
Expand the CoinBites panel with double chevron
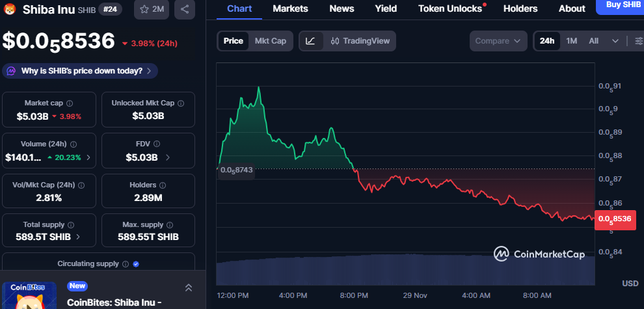click(188, 288)
